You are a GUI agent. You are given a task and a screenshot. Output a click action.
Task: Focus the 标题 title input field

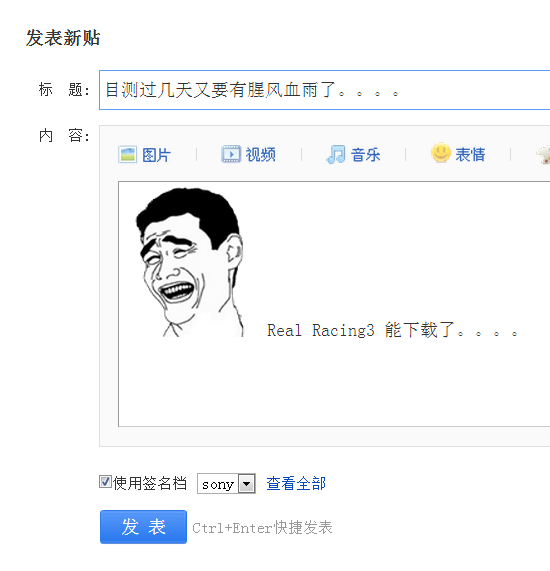tap(325, 90)
